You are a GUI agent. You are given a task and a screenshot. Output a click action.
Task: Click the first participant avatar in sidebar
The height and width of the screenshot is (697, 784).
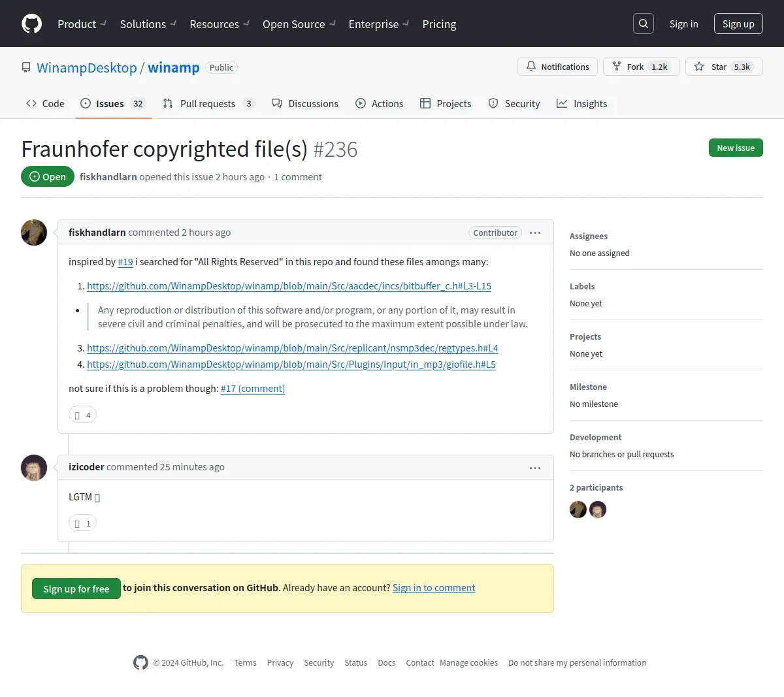point(578,510)
